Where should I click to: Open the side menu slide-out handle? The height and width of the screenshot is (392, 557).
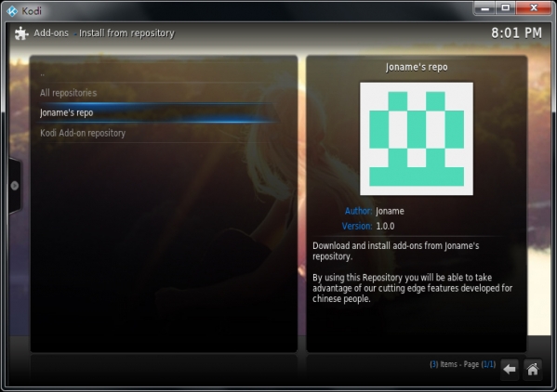click(15, 186)
